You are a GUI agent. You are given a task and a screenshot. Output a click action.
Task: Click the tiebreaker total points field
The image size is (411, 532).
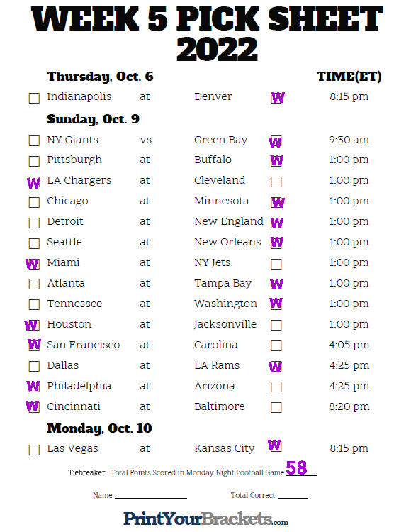pos(301,469)
